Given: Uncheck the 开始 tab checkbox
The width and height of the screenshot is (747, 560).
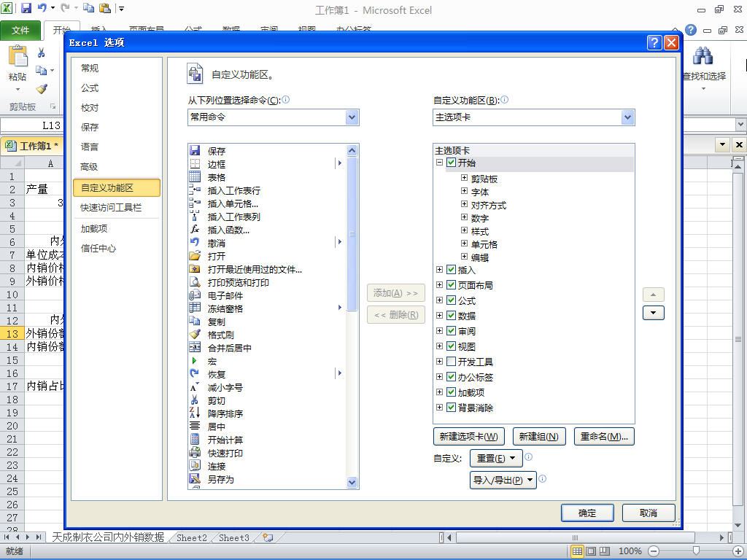Looking at the screenshot, I should click(x=451, y=163).
